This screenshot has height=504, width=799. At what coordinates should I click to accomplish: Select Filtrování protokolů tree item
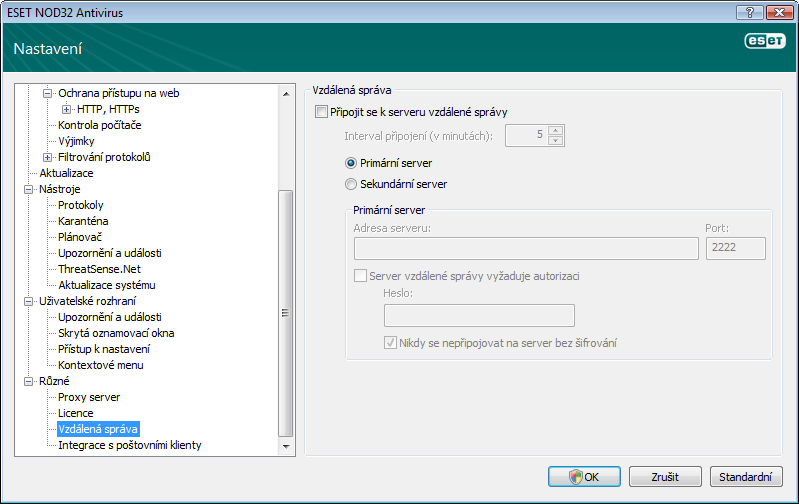[x=104, y=157]
